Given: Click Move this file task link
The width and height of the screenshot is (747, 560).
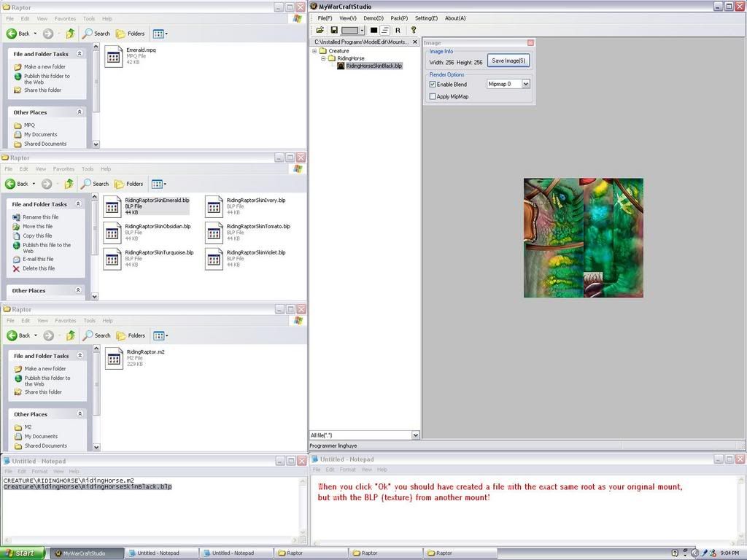Looking at the screenshot, I should point(38,227).
